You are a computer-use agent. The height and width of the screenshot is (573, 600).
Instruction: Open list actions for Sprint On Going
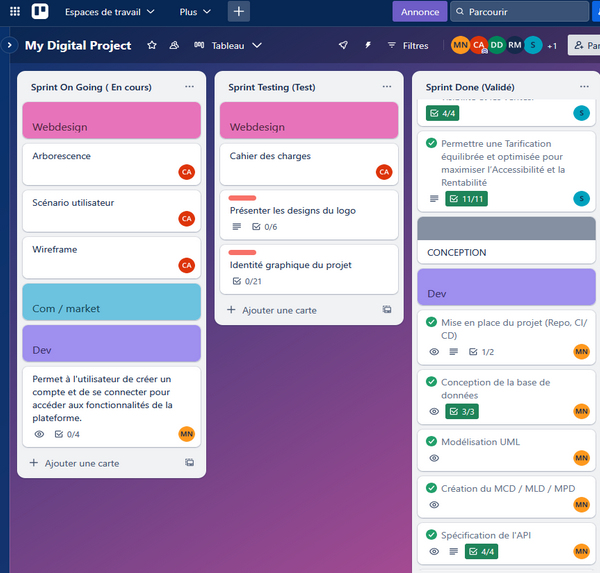(x=189, y=87)
